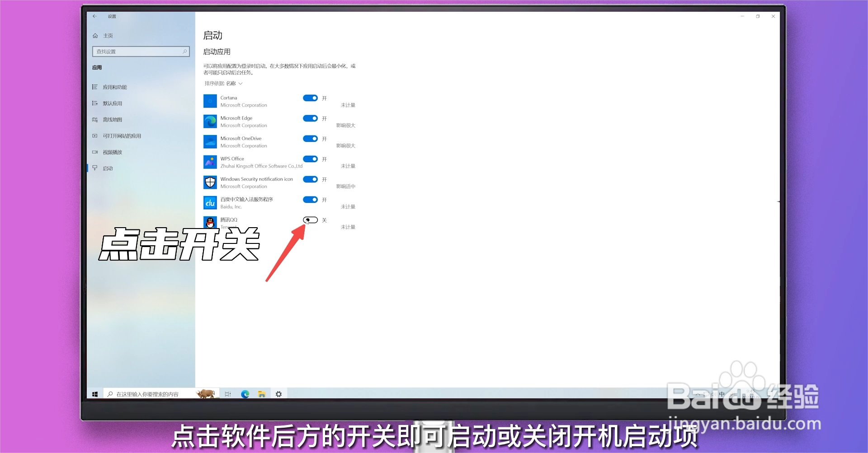Open the Windows Start menu
Screen dimensions: 868x453
click(x=95, y=394)
